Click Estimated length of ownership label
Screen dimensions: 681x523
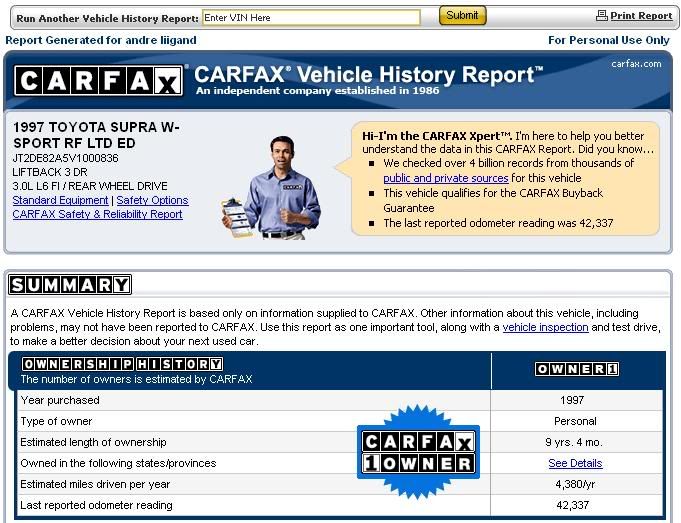tap(93, 442)
